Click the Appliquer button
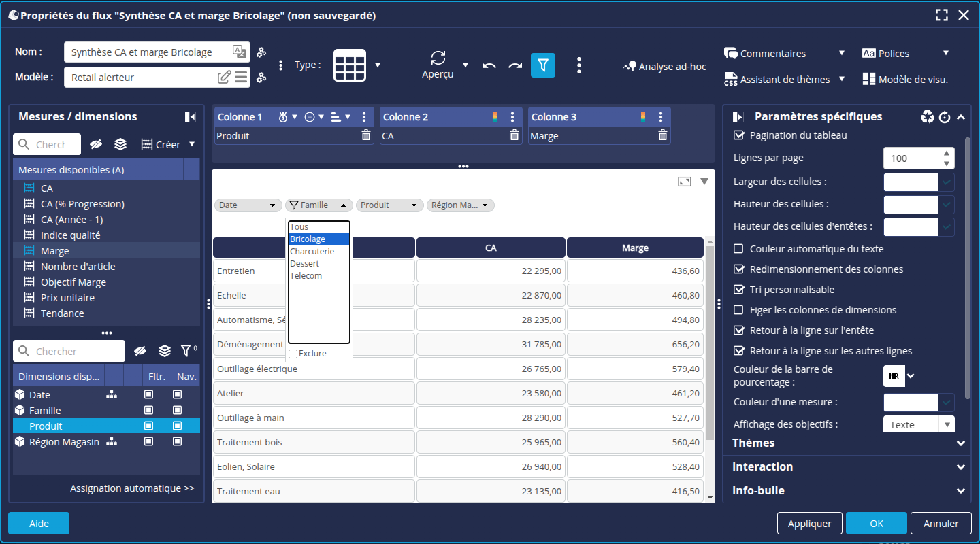Screen dimensions: 980x544 click(x=809, y=524)
